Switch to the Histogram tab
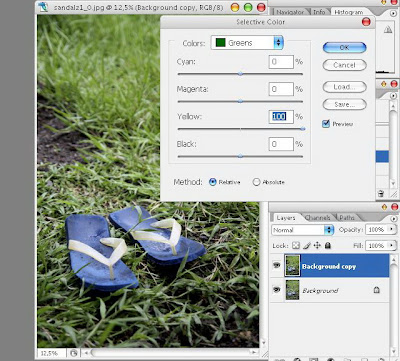Image resolution: width=400 pixels, height=361 pixels. click(349, 12)
